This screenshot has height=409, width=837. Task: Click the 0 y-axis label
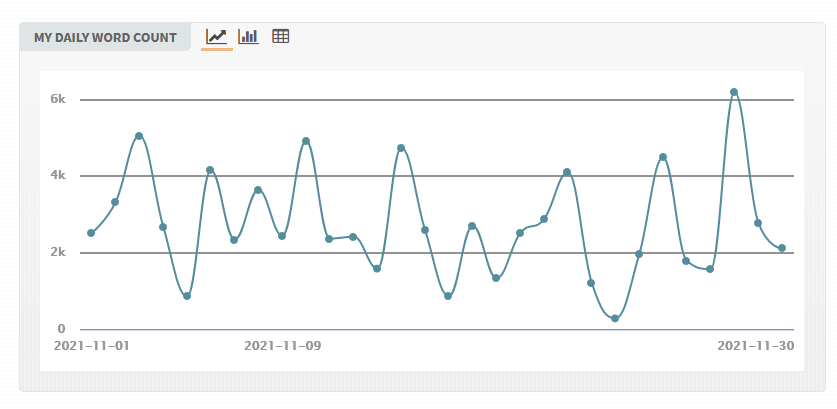(61, 329)
